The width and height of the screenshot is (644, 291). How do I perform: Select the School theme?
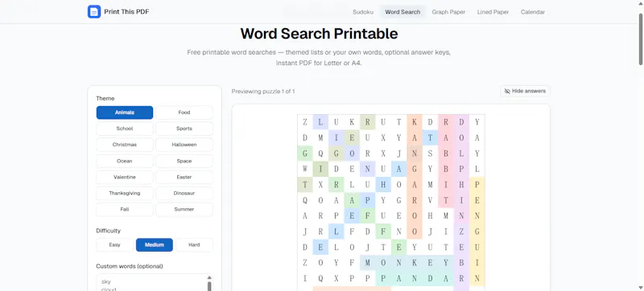click(125, 129)
